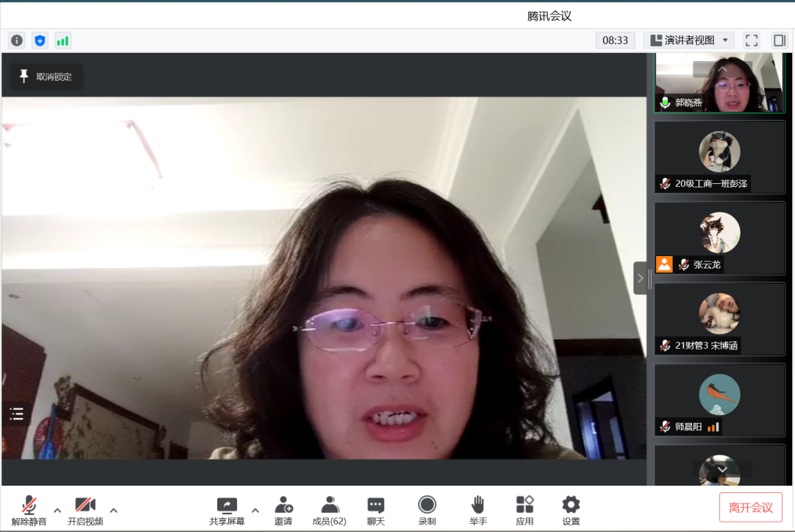Toggle the right sidebar panel icon
The height and width of the screenshot is (532, 795).
(x=779, y=40)
